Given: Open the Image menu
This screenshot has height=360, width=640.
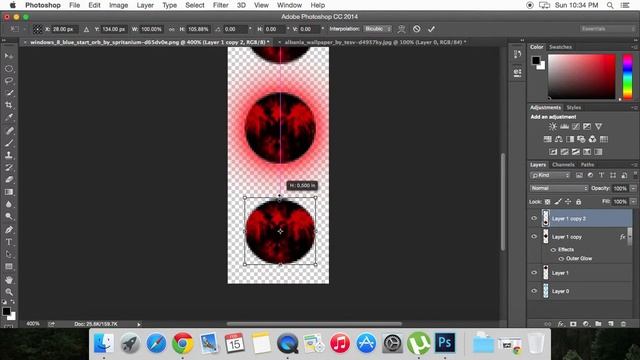Looking at the screenshot, I should [x=118, y=5].
